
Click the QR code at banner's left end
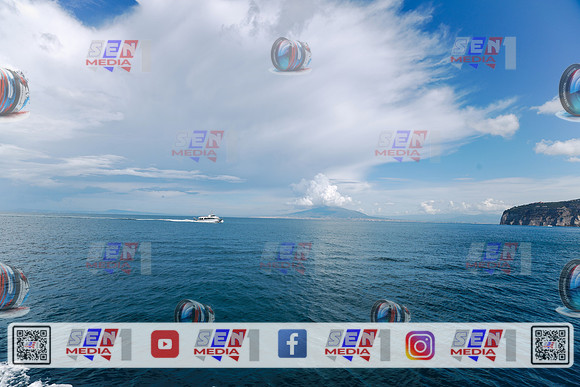tap(31, 345)
